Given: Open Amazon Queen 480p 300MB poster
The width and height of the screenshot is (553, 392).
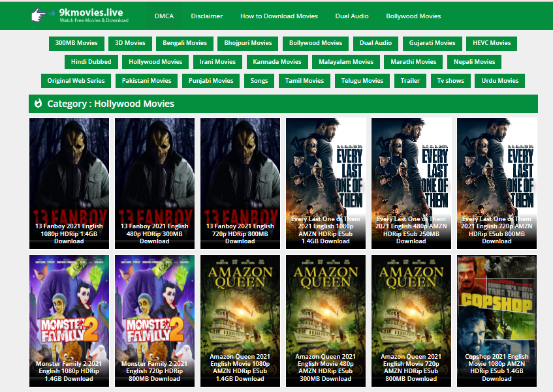Looking at the screenshot, I should click(x=326, y=321).
